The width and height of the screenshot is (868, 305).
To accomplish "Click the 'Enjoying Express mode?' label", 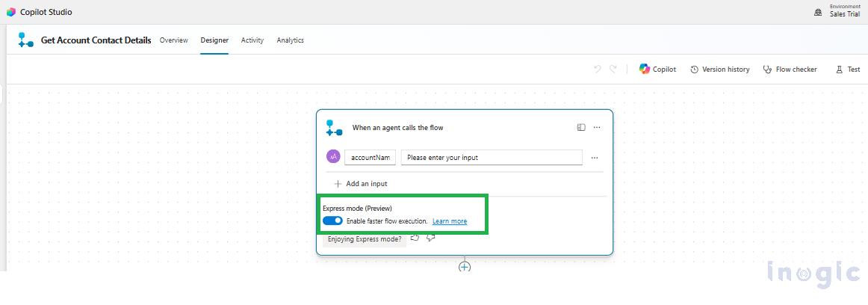I will [365, 239].
